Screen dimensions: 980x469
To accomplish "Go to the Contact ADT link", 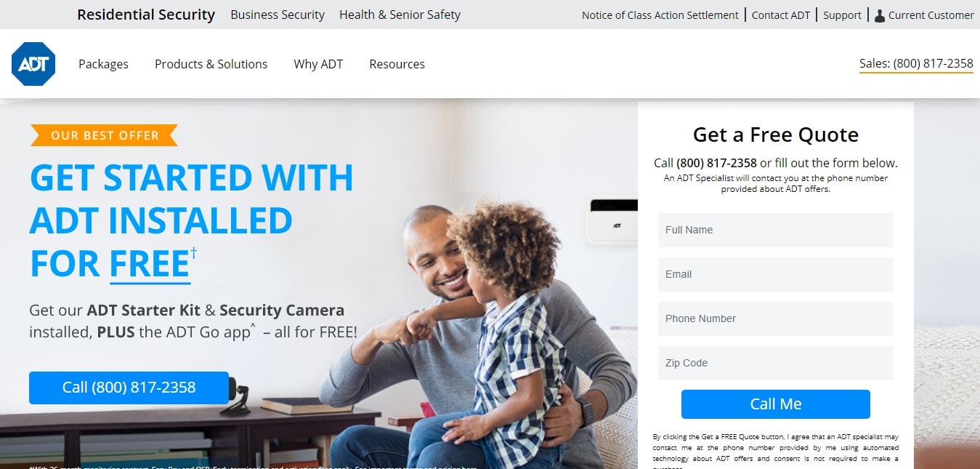I will click(x=781, y=15).
